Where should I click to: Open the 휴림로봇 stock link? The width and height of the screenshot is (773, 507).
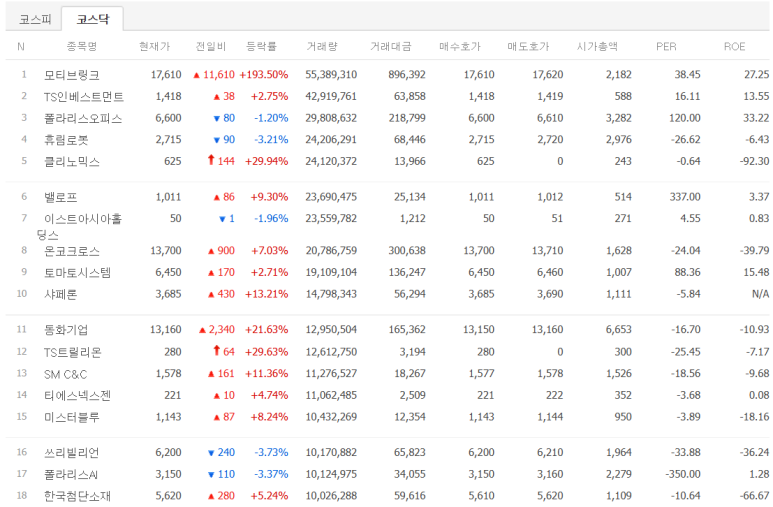(x=66, y=140)
